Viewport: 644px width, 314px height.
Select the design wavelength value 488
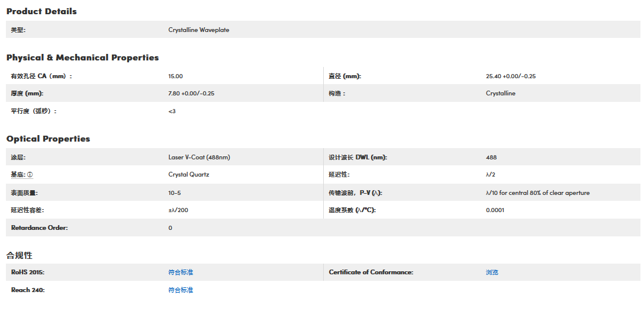[491, 158]
